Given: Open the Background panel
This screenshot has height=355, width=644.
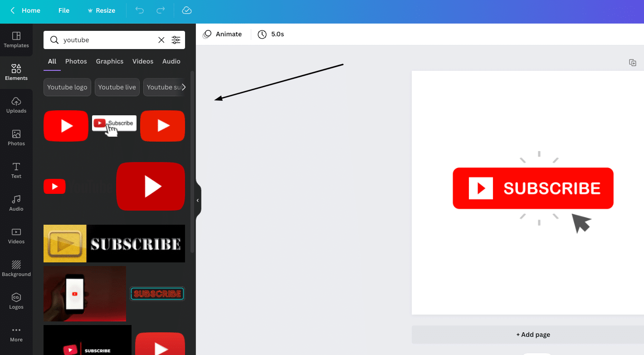Looking at the screenshot, I should pyautogui.click(x=16, y=268).
